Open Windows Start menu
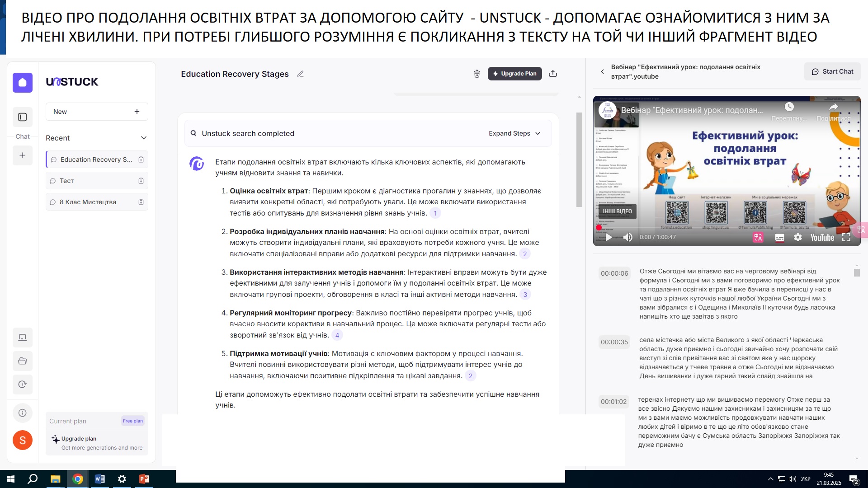The image size is (868, 488). (x=10, y=479)
